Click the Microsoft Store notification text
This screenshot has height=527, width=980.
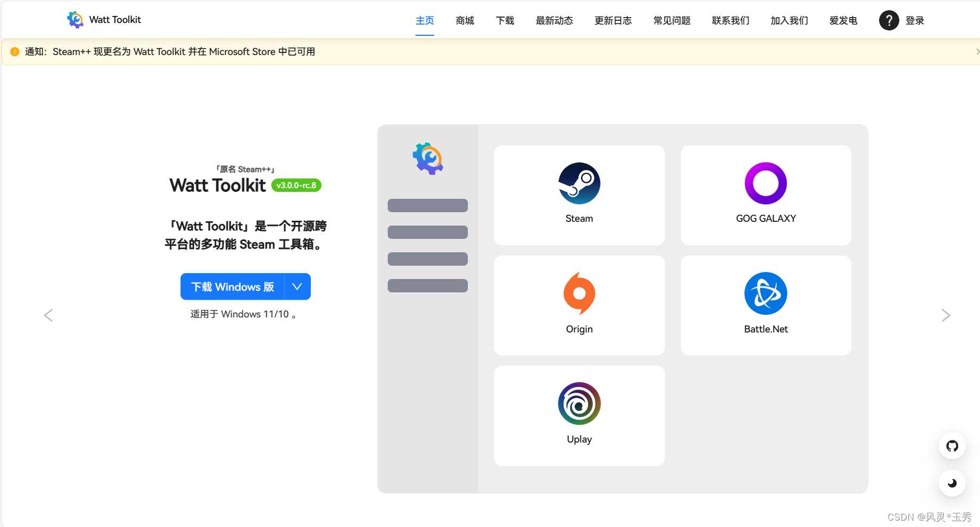click(170, 52)
